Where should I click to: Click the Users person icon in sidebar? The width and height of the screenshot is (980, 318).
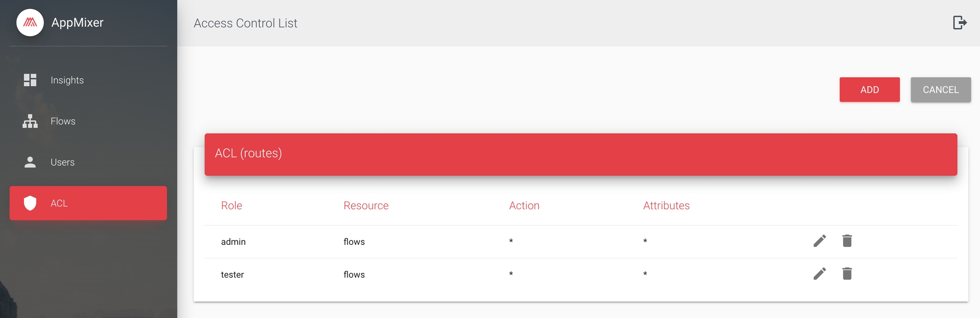click(30, 162)
